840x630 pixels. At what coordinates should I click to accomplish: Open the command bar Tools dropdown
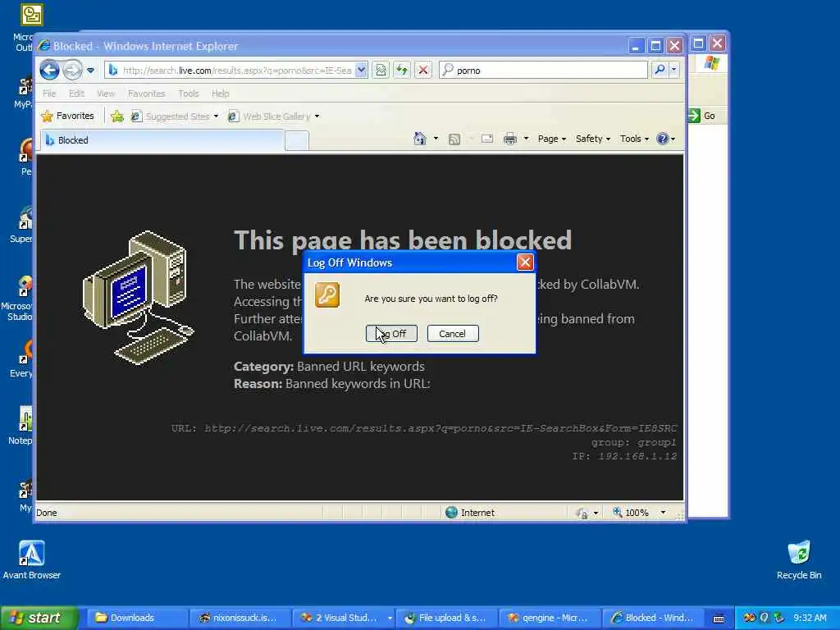[x=634, y=139]
